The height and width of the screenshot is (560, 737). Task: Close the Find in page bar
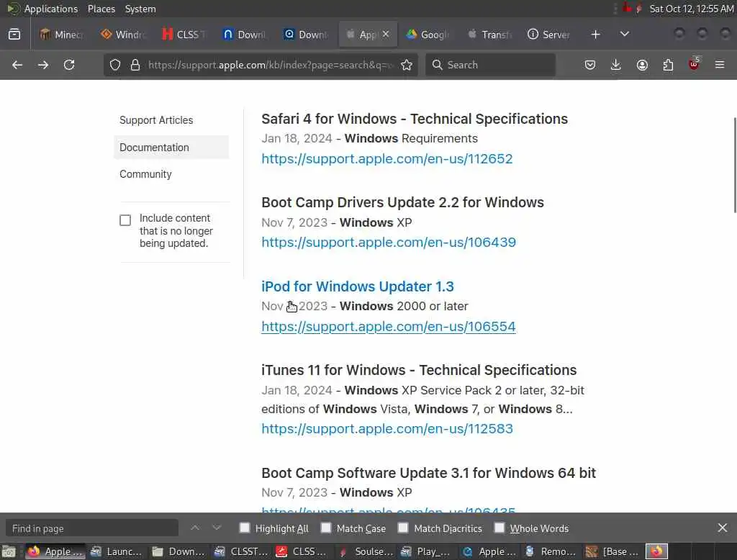pyautogui.click(x=723, y=528)
